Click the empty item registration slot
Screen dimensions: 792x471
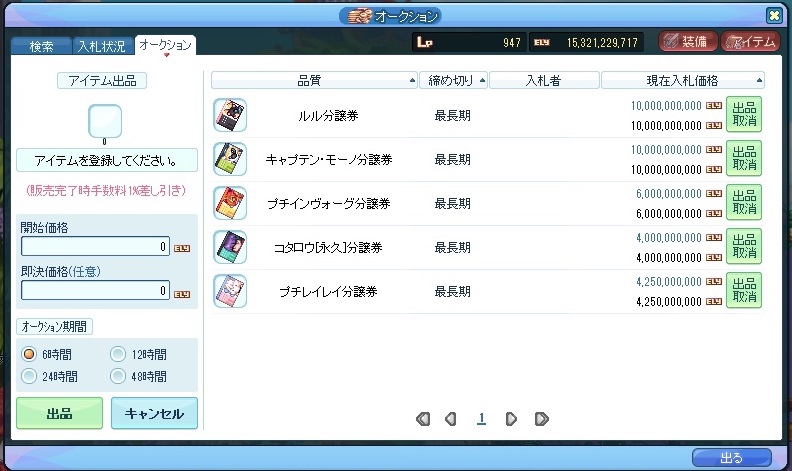[x=104, y=121]
